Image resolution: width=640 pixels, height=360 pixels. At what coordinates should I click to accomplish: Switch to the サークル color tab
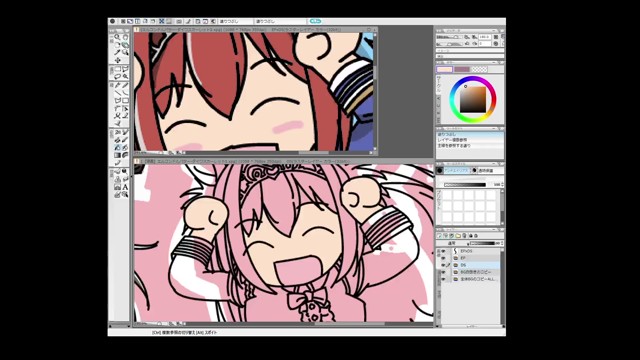(x=439, y=84)
